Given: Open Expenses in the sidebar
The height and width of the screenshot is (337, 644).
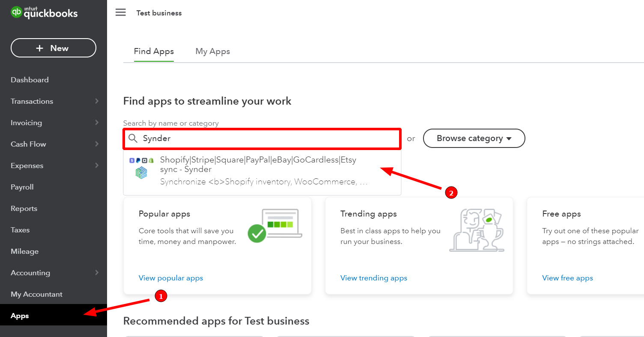Looking at the screenshot, I should click(x=27, y=165).
